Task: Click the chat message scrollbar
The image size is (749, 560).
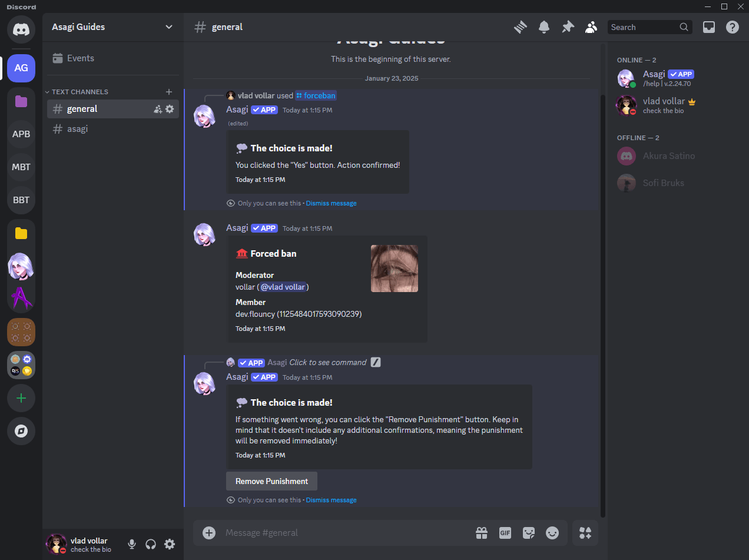Action: click(x=602, y=306)
